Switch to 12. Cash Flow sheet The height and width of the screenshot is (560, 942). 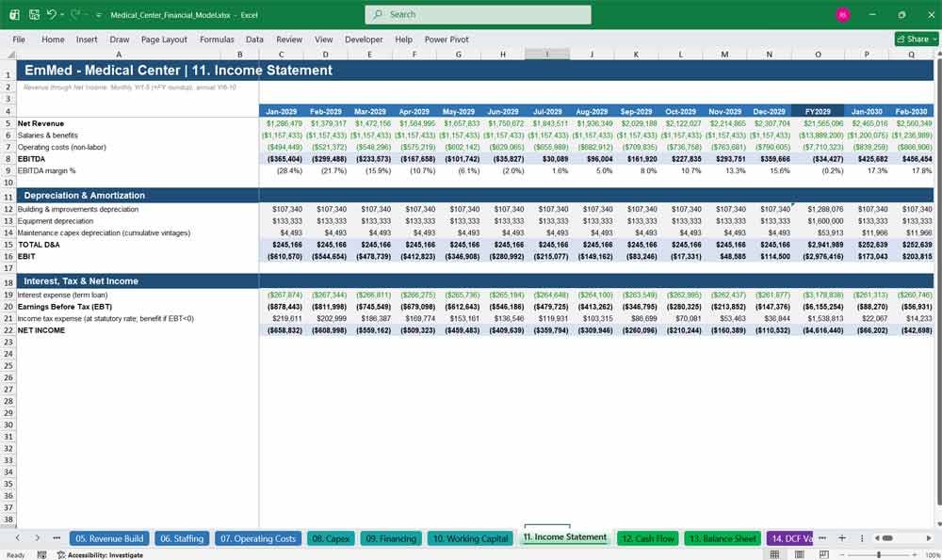click(648, 538)
